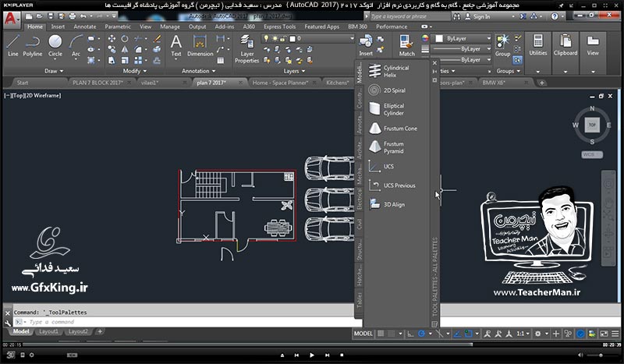Open the View panel icon
The width and height of the screenshot is (624, 364).
point(593,44)
